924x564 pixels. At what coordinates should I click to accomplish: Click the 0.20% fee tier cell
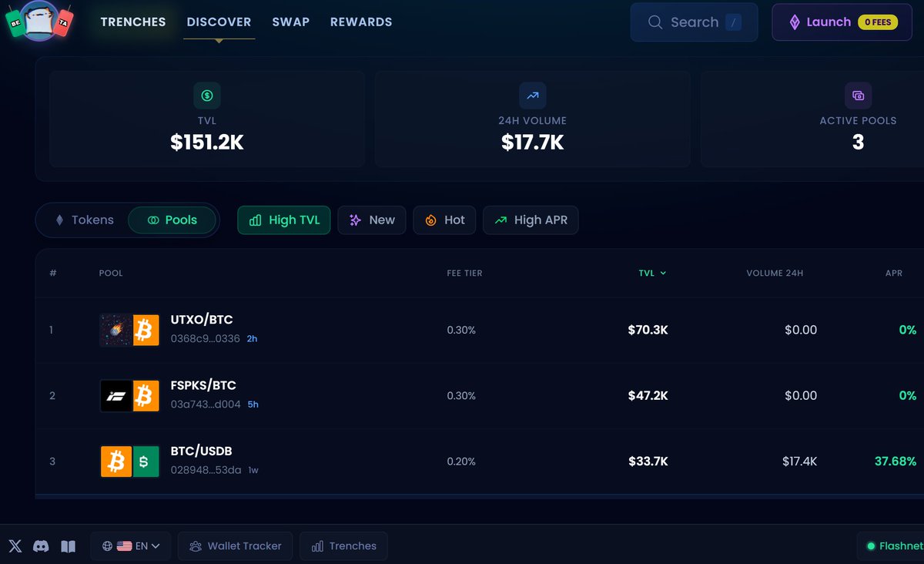click(461, 462)
